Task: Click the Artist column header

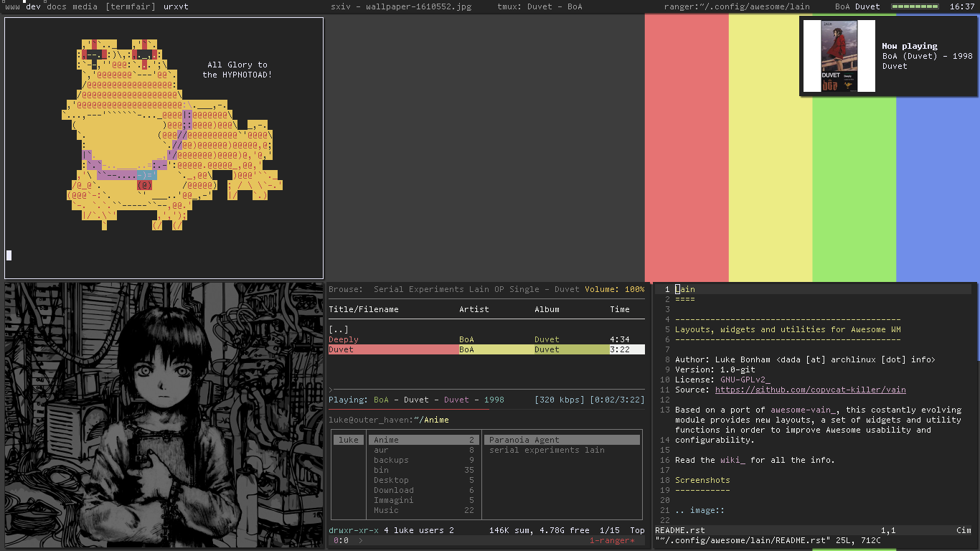Action: point(474,309)
